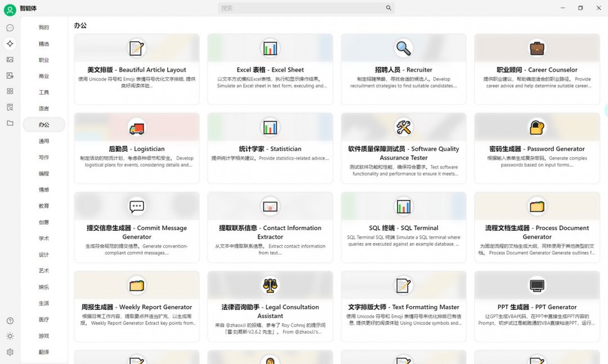Select the 写作 category
Image resolution: width=608 pixels, height=364 pixels.
[44, 158]
